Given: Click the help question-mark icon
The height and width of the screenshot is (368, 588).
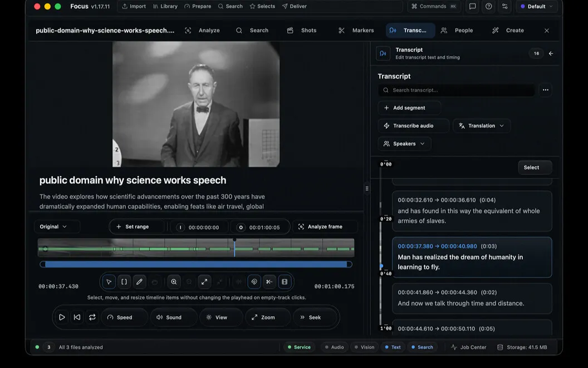Looking at the screenshot, I should [x=489, y=6].
